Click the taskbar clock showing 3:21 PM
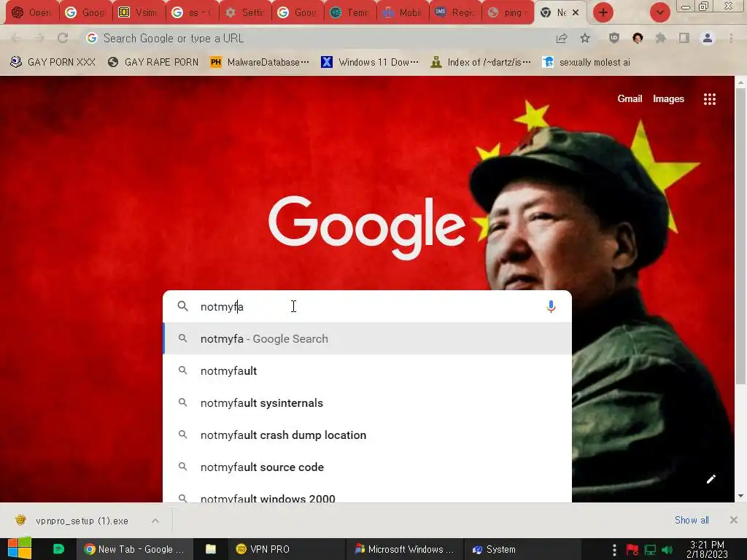Image resolution: width=747 pixels, height=560 pixels. [x=707, y=549]
